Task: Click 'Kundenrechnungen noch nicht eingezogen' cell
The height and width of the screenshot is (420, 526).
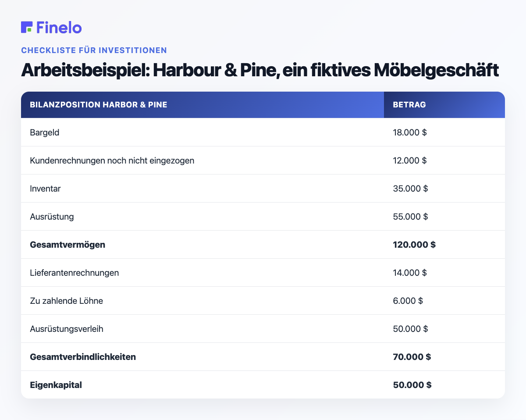Action: tap(203, 160)
